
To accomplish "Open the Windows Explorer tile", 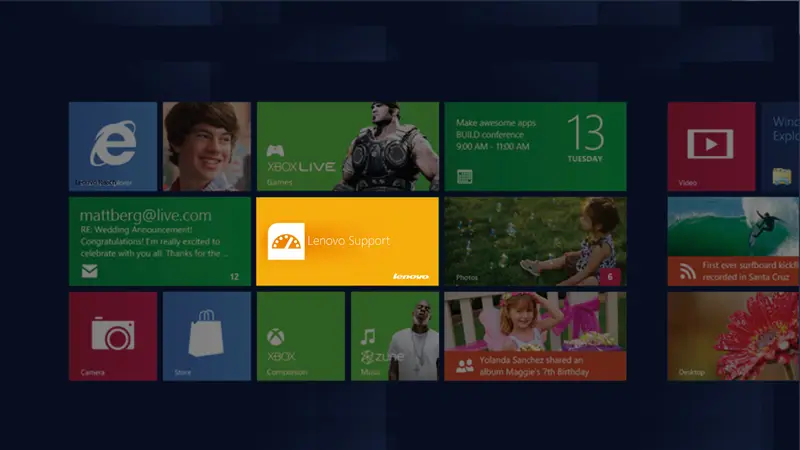I will 781,146.
